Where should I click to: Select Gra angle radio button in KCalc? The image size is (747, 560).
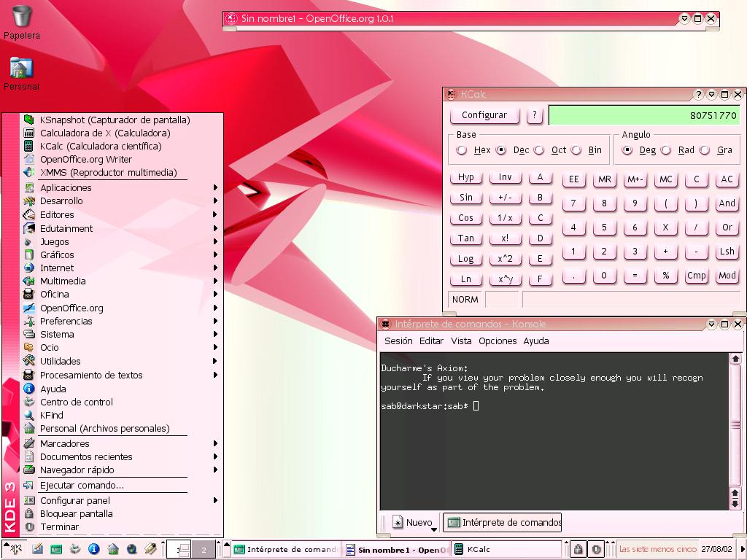click(x=705, y=150)
